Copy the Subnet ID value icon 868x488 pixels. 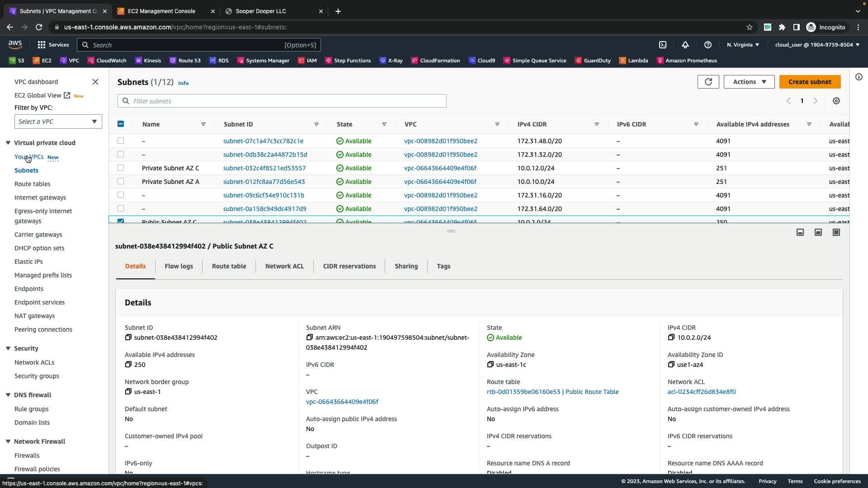(x=128, y=338)
